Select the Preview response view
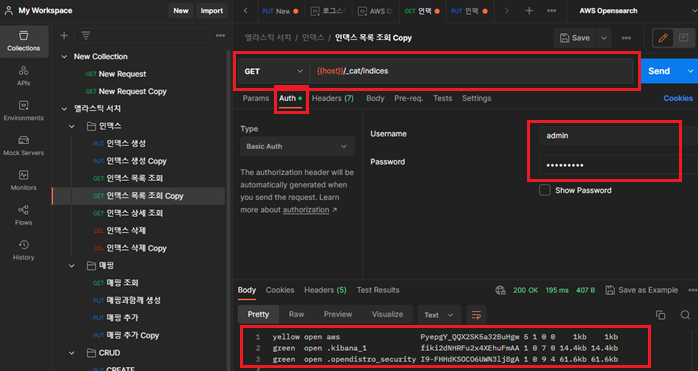Image resolution: width=698 pixels, height=371 pixels. pyautogui.click(x=338, y=314)
